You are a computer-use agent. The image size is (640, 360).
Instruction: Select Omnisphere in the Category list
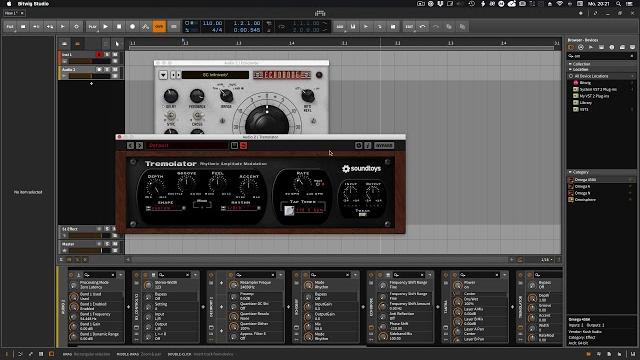[585, 200]
